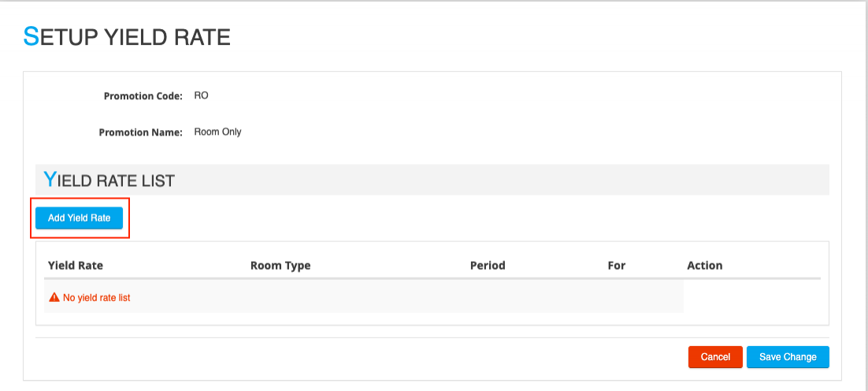Image resolution: width=868 pixels, height=391 pixels.
Task: Click the Setup Yield Rate page title
Action: 127,36
